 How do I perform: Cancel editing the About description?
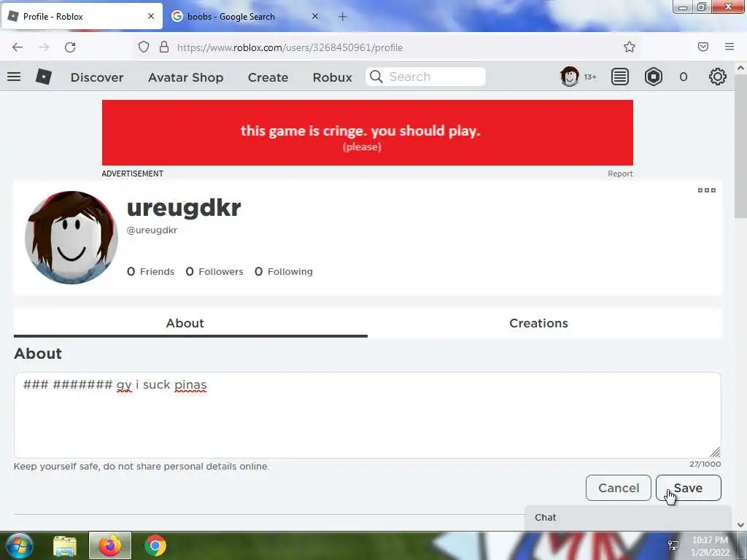[619, 488]
